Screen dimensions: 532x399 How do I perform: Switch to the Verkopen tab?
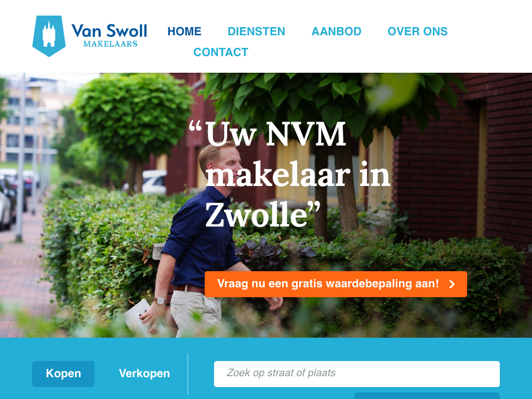[144, 374]
